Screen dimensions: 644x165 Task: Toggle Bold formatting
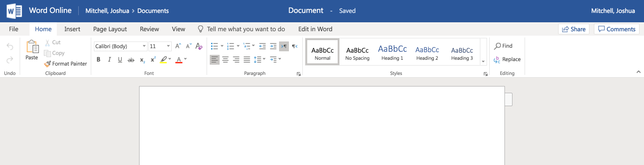tap(98, 60)
